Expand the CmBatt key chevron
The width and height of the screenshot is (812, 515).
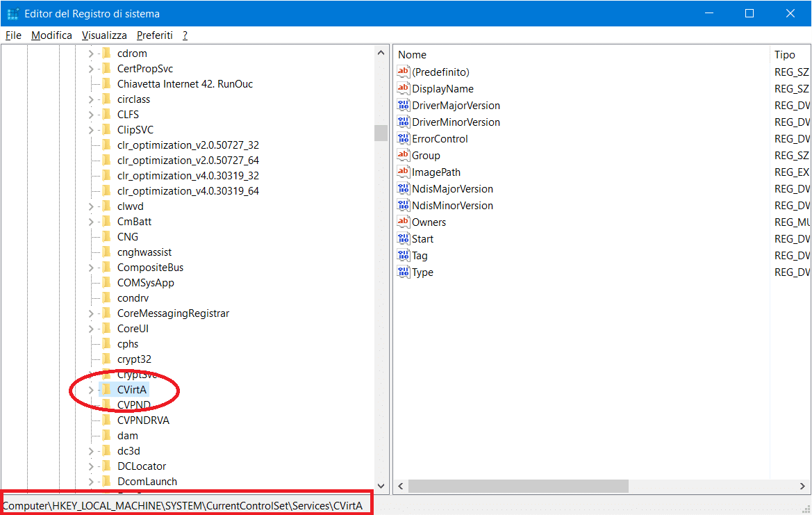[x=90, y=222]
